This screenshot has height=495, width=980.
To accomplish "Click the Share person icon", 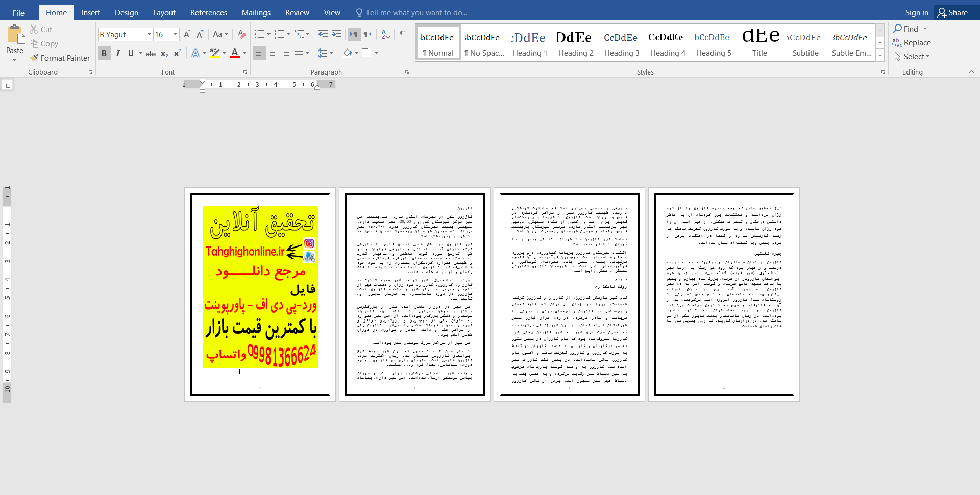I will coord(942,13).
